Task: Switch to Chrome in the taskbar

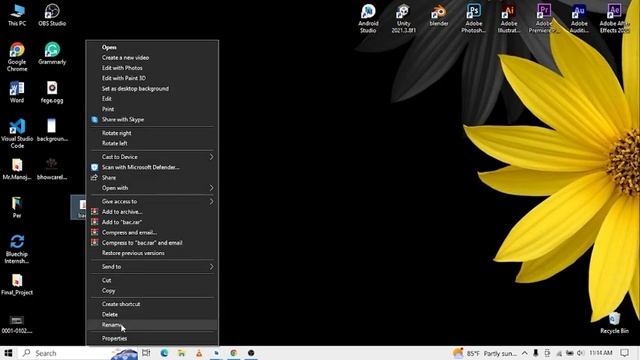Action: [x=233, y=353]
